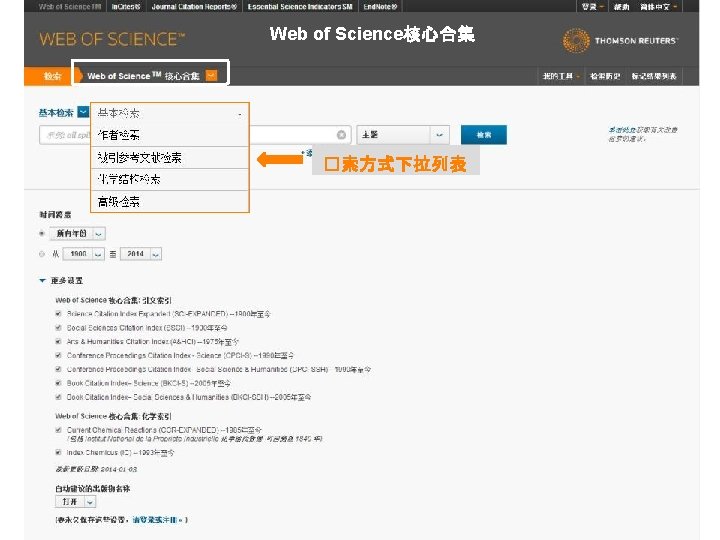Open the 登录 login menu
The width and height of the screenshot is (720, 540).
(x=592, y=7)
